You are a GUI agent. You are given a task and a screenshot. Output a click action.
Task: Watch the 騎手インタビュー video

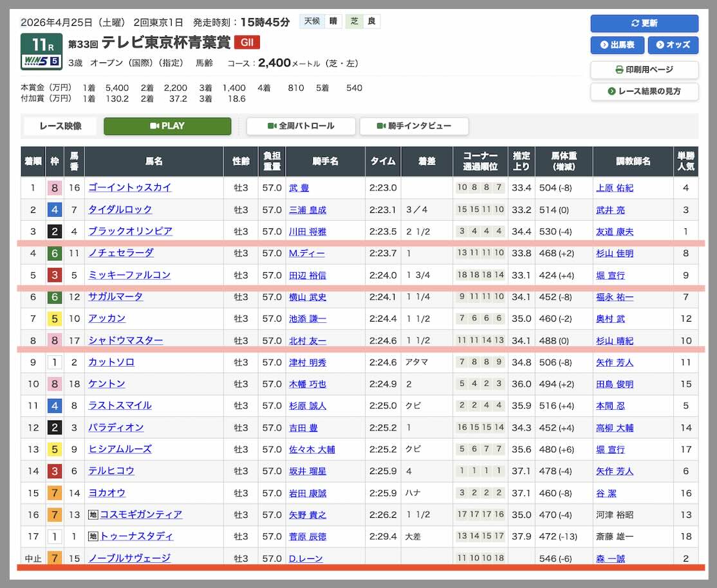click(414, 126)
